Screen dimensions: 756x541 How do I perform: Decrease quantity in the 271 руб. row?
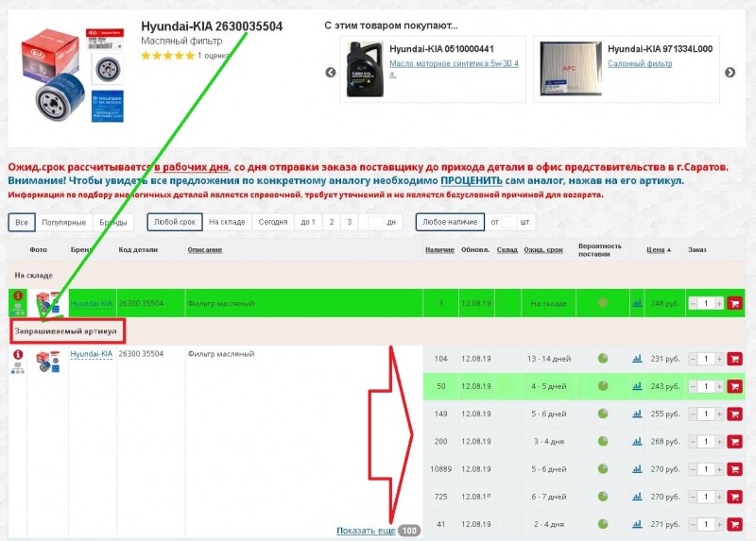[x=693, y=524]
